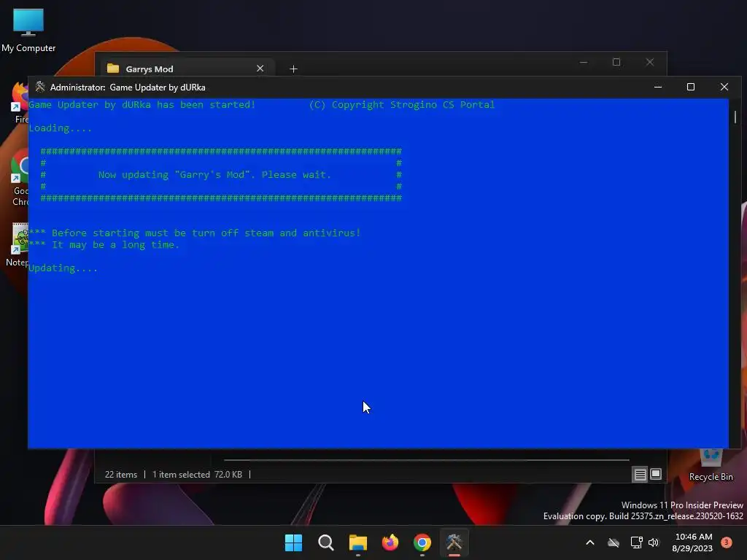The height and width of the screenshot is (560, 747).
Task: Click the Game Updater console vertical scrollbar
Action: 735,117
